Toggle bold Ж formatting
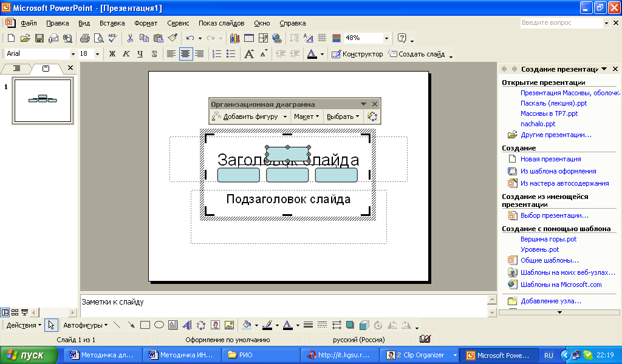 (x=112, y=54)
